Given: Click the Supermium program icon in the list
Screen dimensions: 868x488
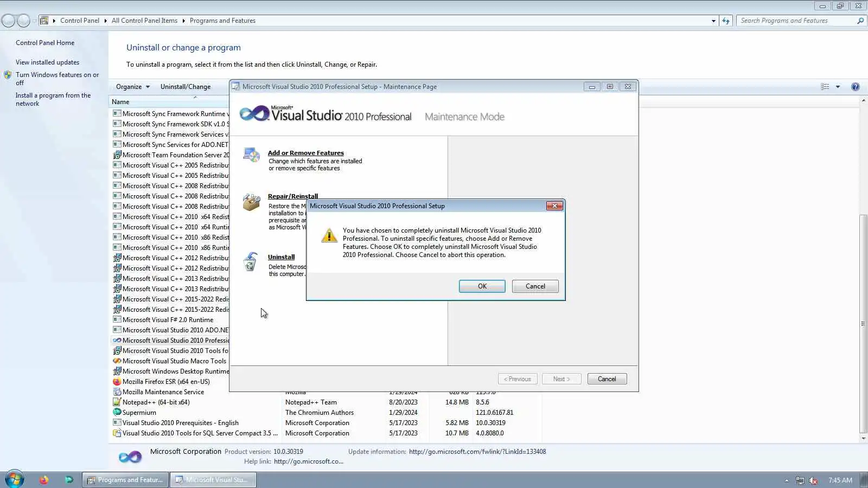Looking at the screenshot, I should tap(117, 413).
